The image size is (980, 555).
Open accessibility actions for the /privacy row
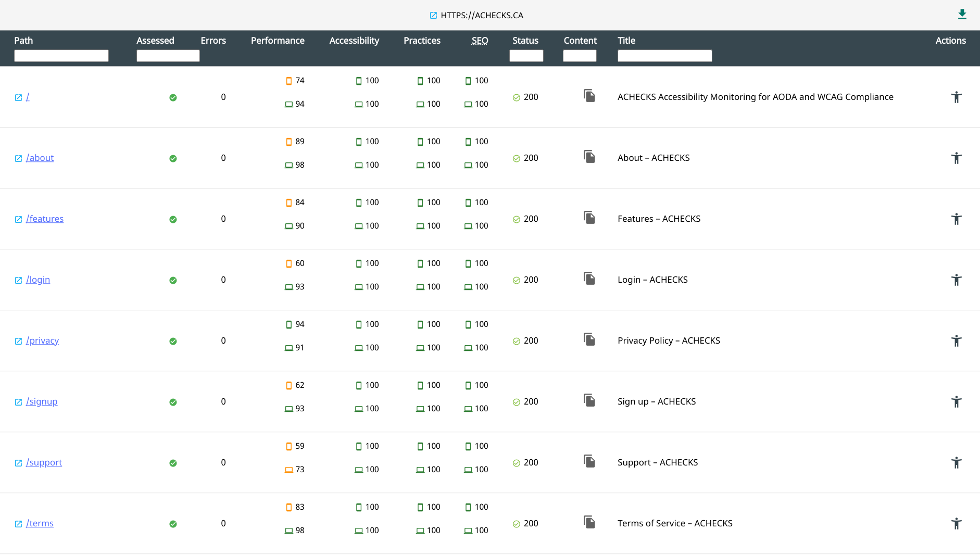coord(956,340)
